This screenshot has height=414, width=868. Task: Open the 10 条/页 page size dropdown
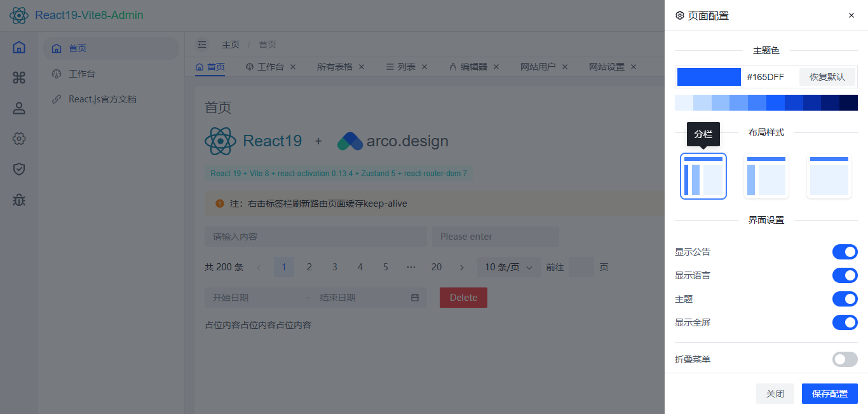(509, 267)
